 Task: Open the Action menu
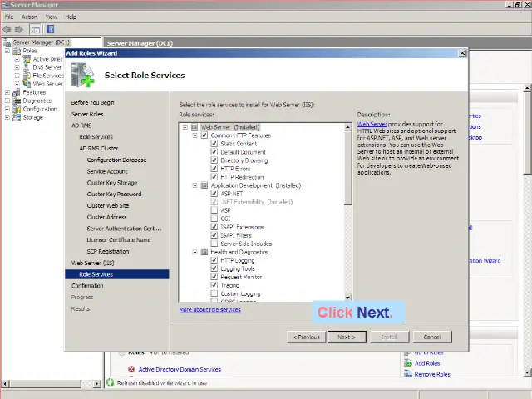point(30,17)
